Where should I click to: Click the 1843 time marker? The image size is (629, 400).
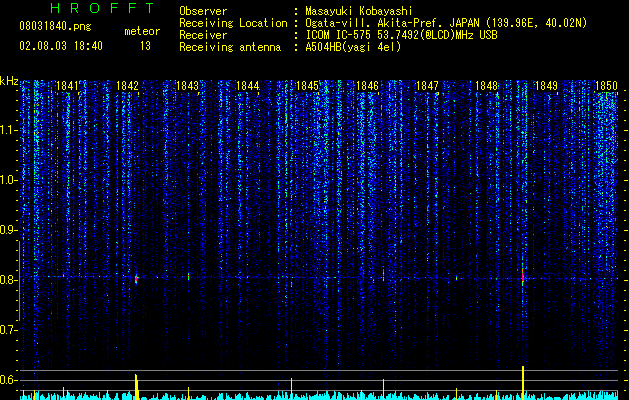(187, 86)
